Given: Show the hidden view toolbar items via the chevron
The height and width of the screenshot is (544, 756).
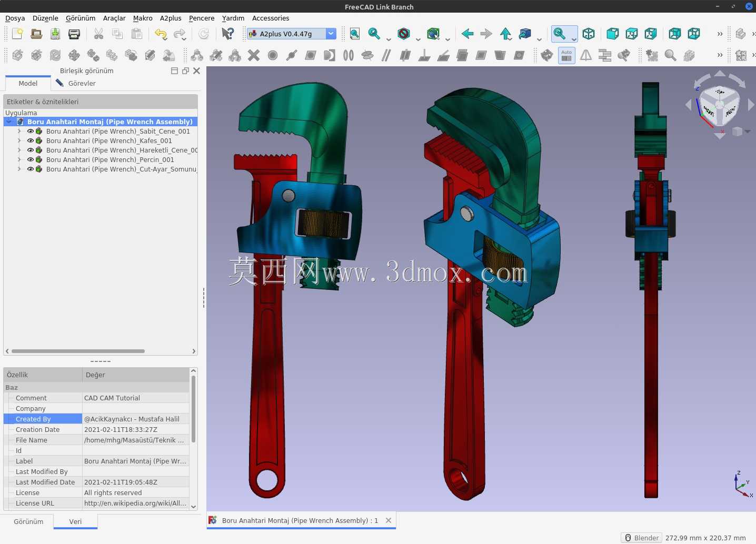Looking at the screenshot, I should coord(720,34).
